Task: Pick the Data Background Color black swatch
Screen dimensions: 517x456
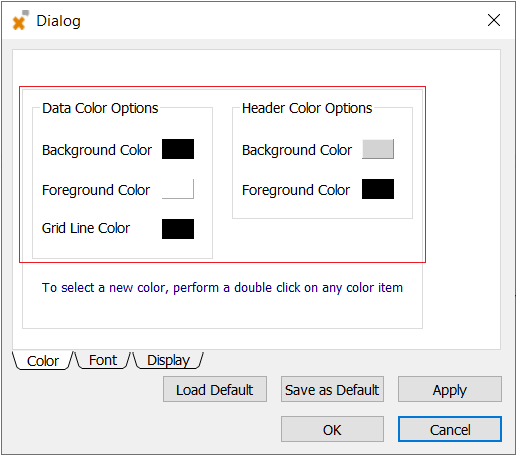Action: (178, 149)
